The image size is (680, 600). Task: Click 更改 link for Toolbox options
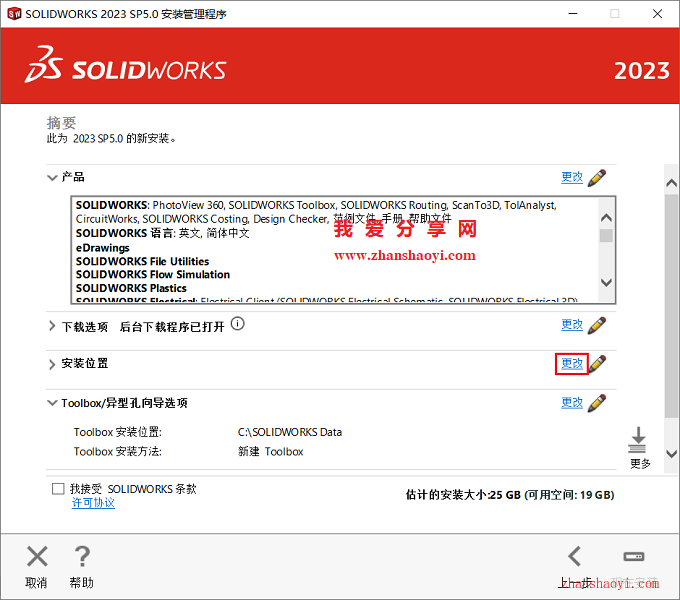[572, 403]
